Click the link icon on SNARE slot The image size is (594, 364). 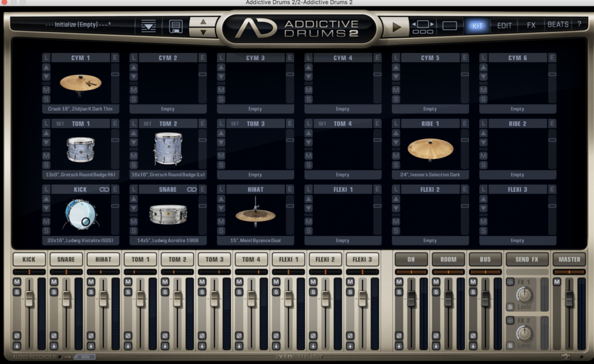click(192, 190)
